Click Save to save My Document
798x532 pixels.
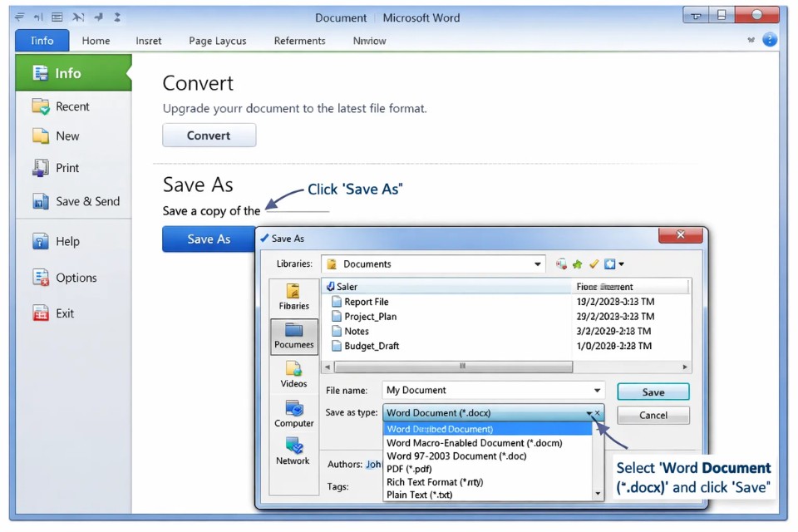tap(653, 391)
